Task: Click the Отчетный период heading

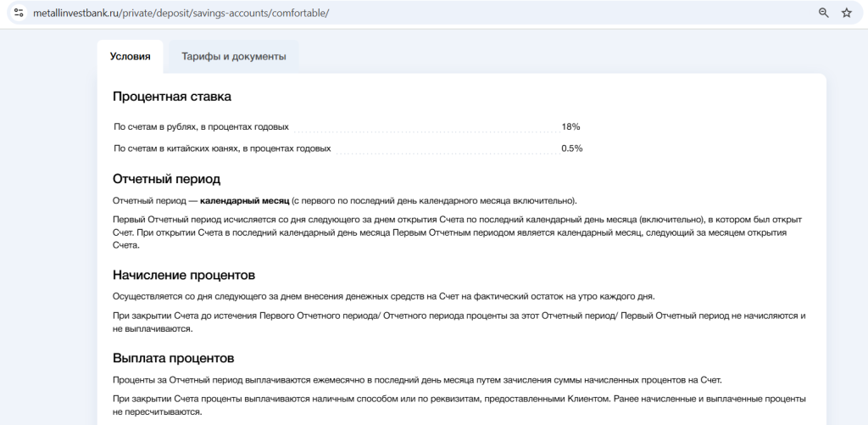Action: coord(167,180)
